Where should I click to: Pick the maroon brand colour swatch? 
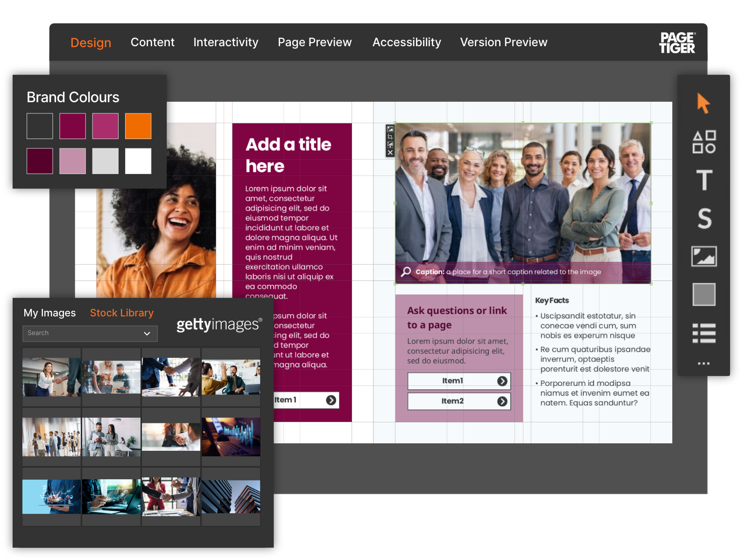click(x=72, y=126)
